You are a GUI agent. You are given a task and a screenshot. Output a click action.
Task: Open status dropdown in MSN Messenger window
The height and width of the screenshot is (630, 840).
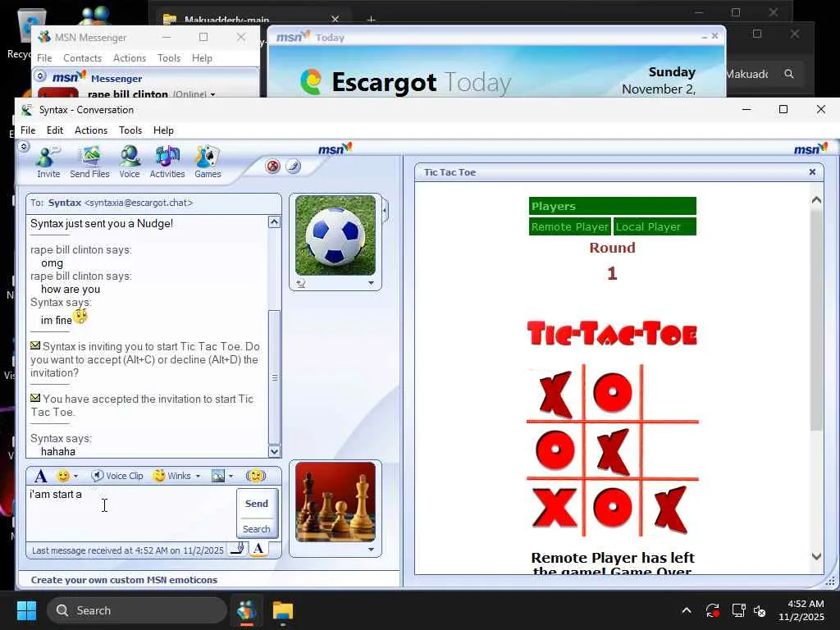point(212,94)
